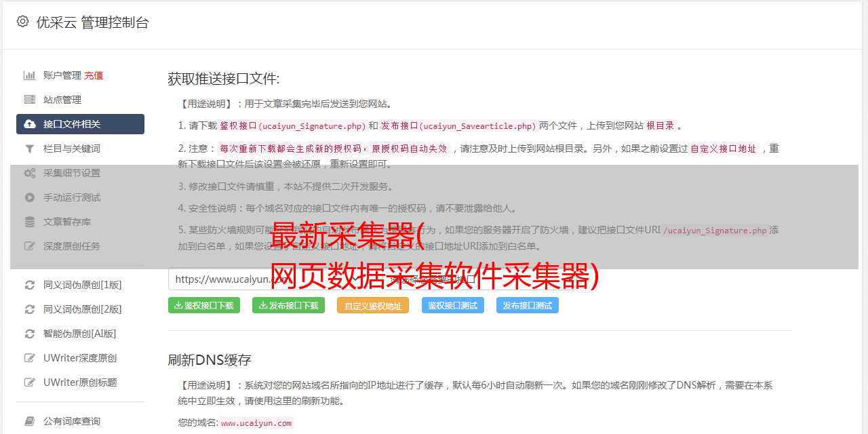This screenshot has width=868, height=434.
Task: Click the 优采云 管理控制台 header title
Action: click(93, 22)
